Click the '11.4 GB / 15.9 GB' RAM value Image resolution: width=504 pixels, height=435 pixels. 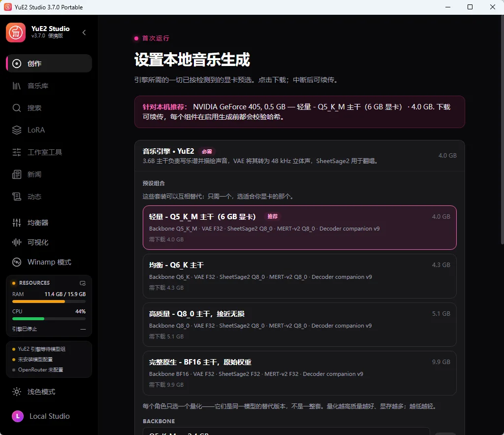65,294
